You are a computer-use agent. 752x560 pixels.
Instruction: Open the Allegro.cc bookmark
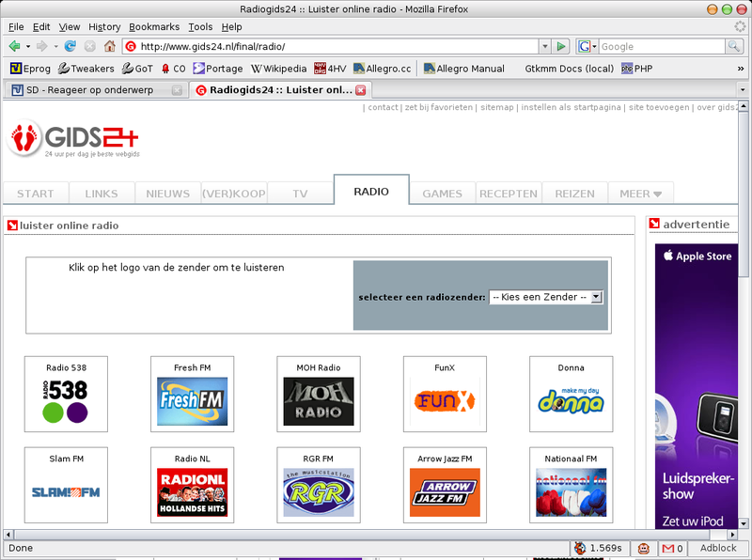click(383, 69)
